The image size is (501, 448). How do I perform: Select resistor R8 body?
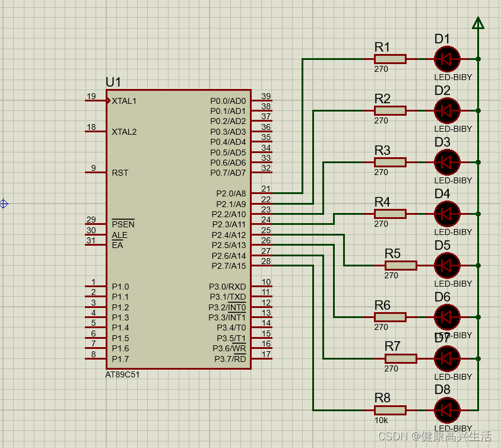[x=390, y=411]
